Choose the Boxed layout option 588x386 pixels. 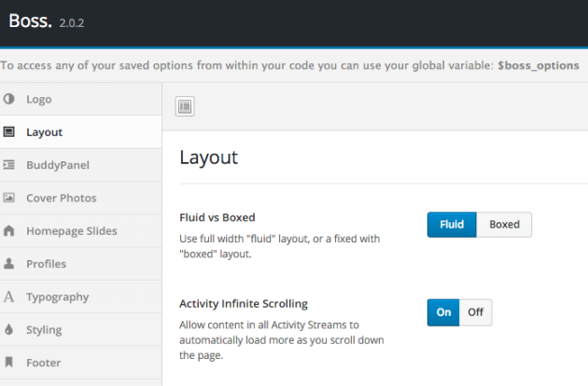[x=504, y=225]
